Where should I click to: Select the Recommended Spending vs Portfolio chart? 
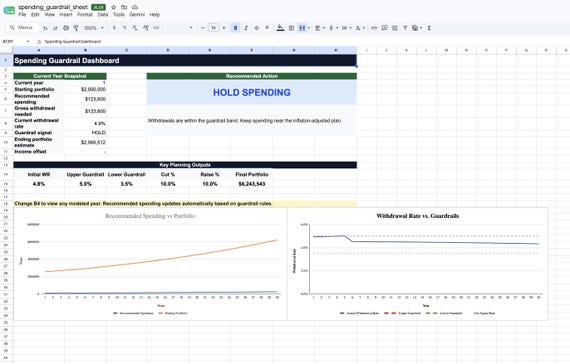(x=150, y=264)
